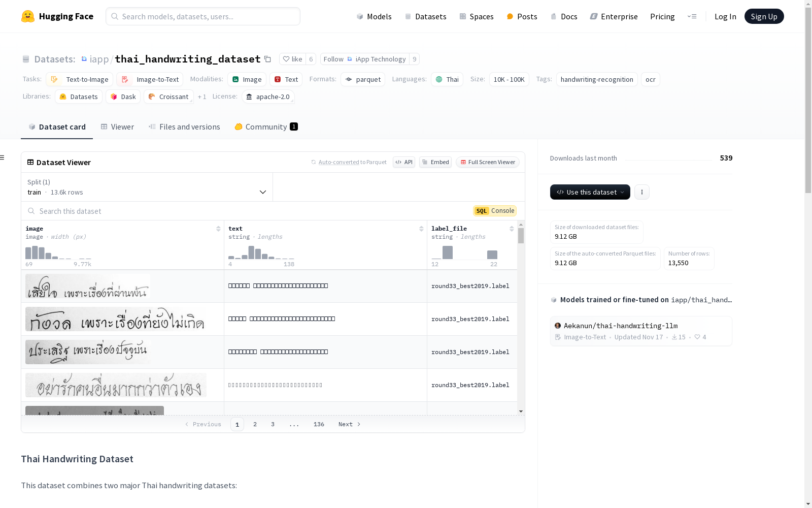Click the ocr tag
The width and height of the screenshot is (812, 508).
pos(651,79)
